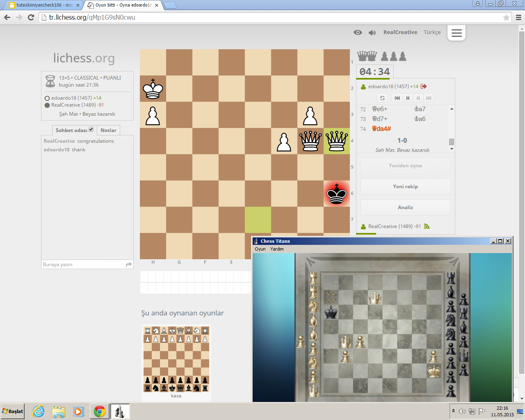Click the lichess.org logo
The width and height of the screenshot is (525, 420).
[x=84, y=58]
